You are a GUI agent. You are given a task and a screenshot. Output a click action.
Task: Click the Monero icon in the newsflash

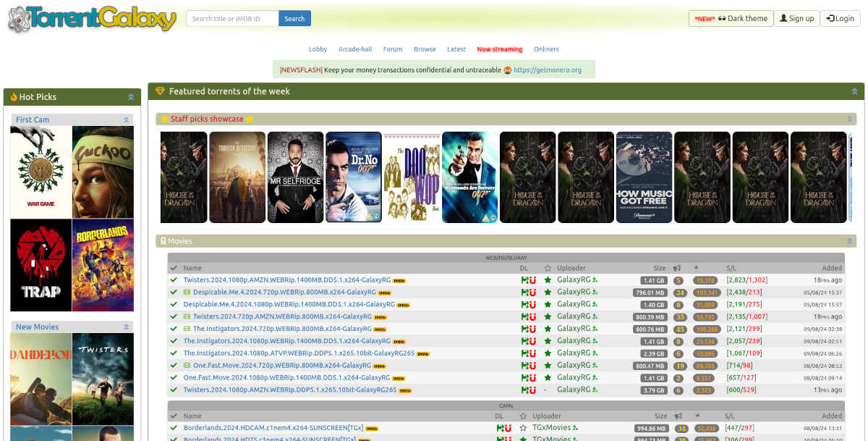[x=507, y=70]
